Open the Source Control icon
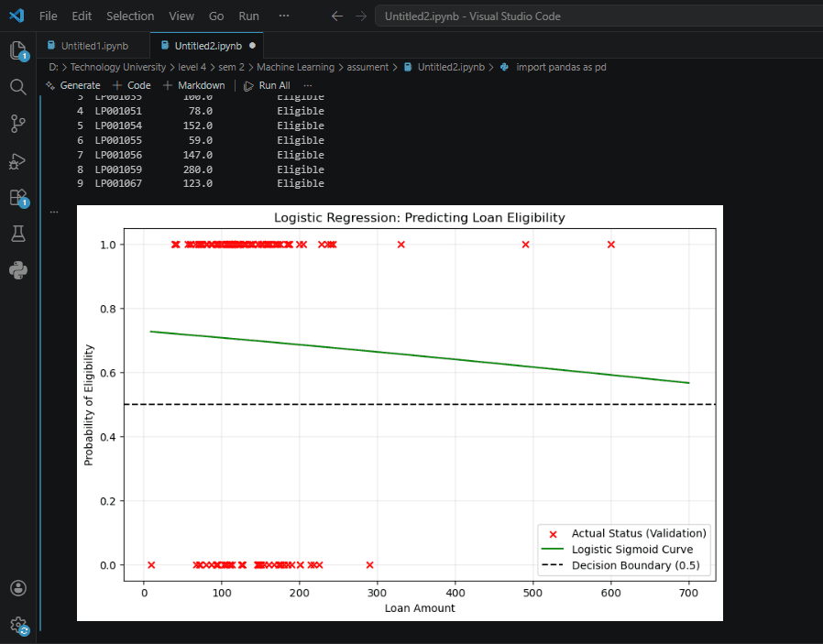This screenshot has width=823, height=644. point(18,124)
